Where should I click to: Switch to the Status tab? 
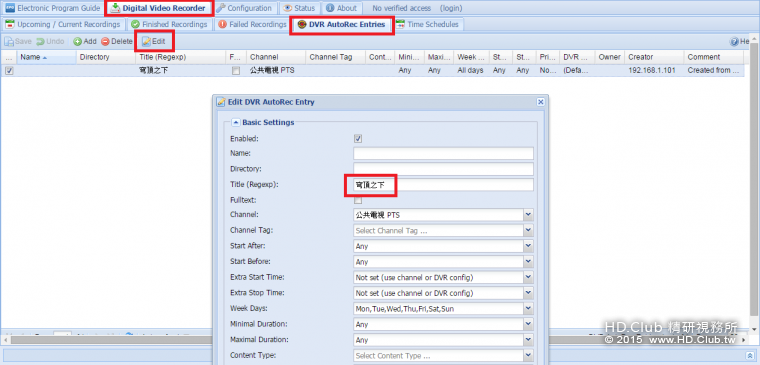[300, 8]
